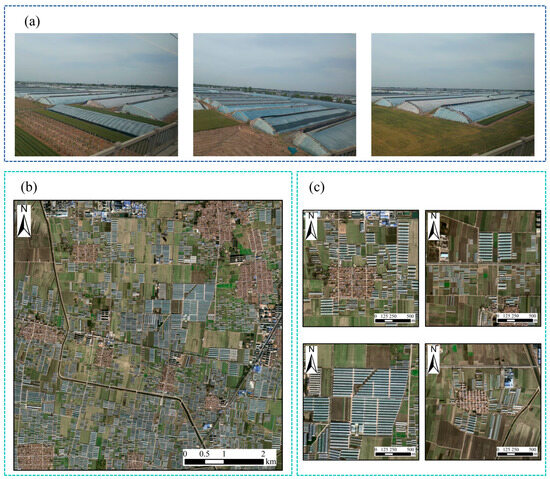
Task: Open the (c) map showing a central red-roofed village
Action: tap(361, 268)
